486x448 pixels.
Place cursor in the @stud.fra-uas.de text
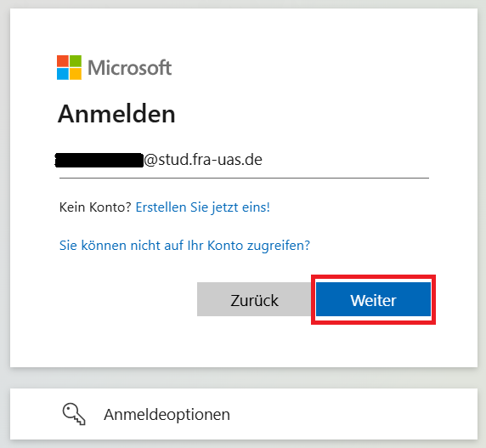(x=203, y=160)
